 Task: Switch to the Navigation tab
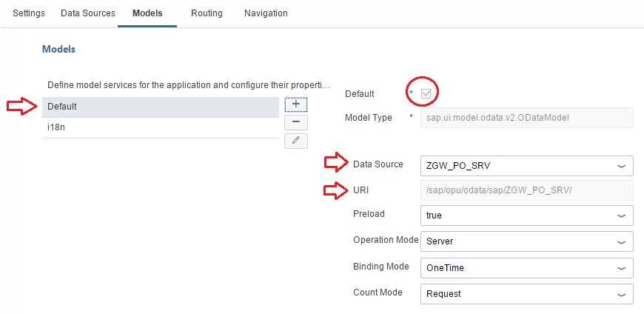266,13
